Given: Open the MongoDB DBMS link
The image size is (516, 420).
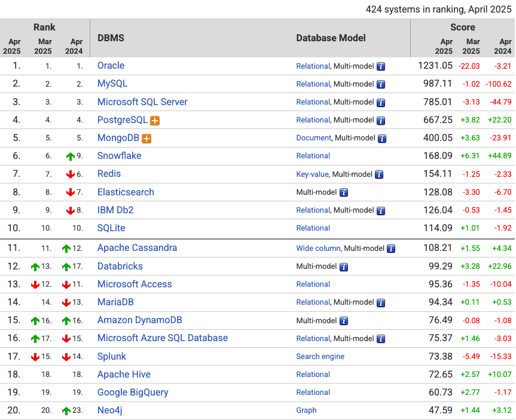Looking at the screenshot, I should (x=118, y=138).
